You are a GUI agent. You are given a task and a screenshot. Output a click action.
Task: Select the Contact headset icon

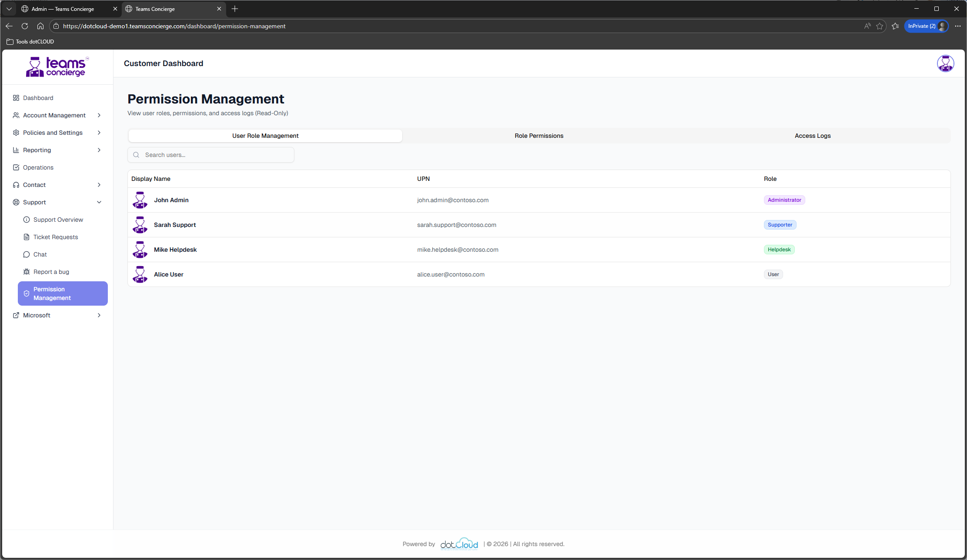(x=16, y=185)
